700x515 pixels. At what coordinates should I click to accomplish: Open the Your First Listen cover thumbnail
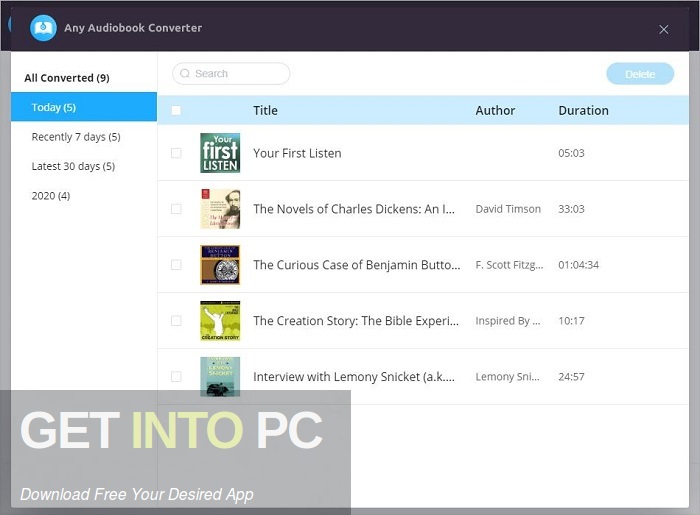point(220,153)
